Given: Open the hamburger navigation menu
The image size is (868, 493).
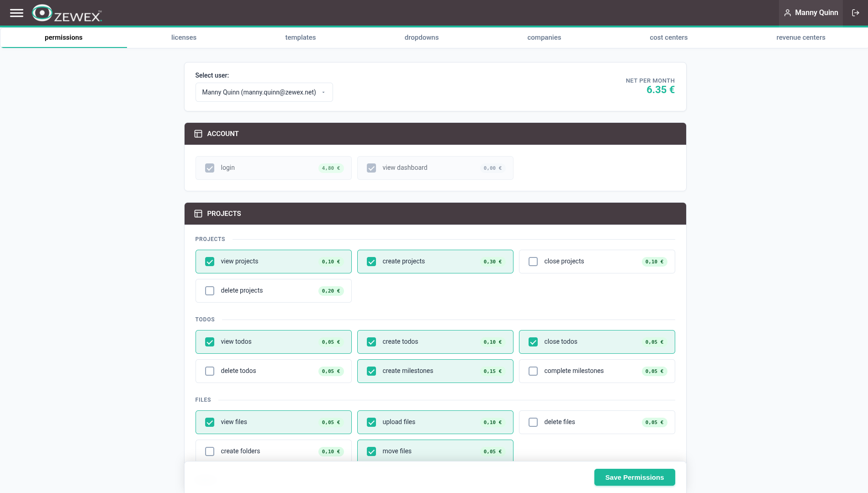Looking at the screenshot, I should click(x=16, y=13).
